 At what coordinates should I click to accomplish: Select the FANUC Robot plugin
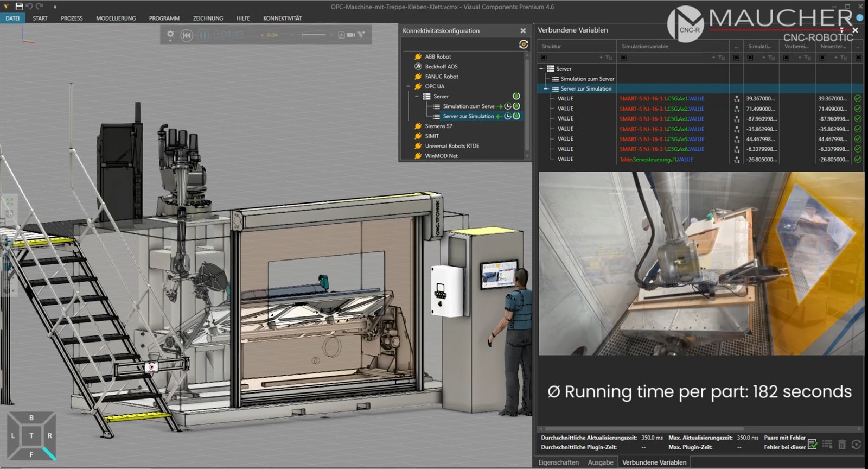click(x=442, y=77)
